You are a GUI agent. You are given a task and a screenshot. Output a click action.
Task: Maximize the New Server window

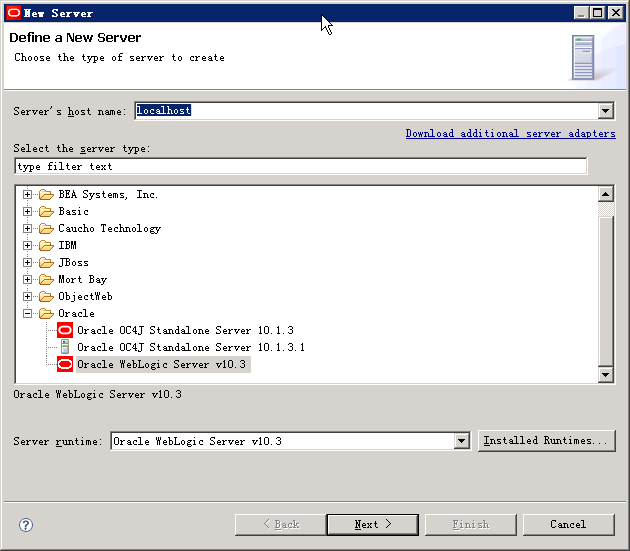point(598,13)
